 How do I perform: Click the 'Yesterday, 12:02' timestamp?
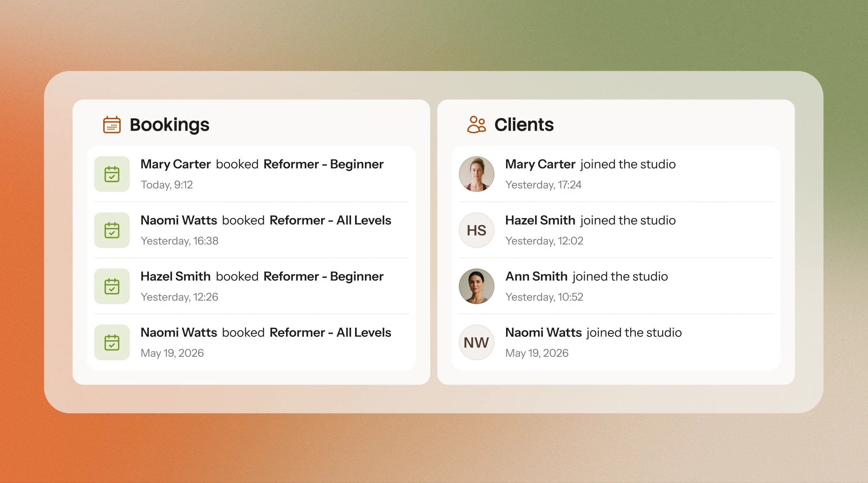pos(544,241)
